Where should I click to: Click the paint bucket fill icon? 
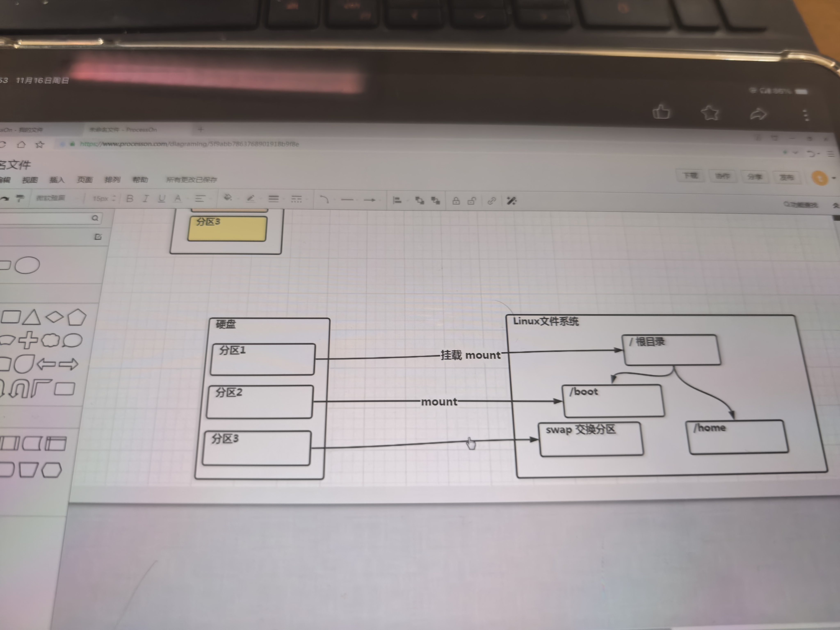click(227, 198)
